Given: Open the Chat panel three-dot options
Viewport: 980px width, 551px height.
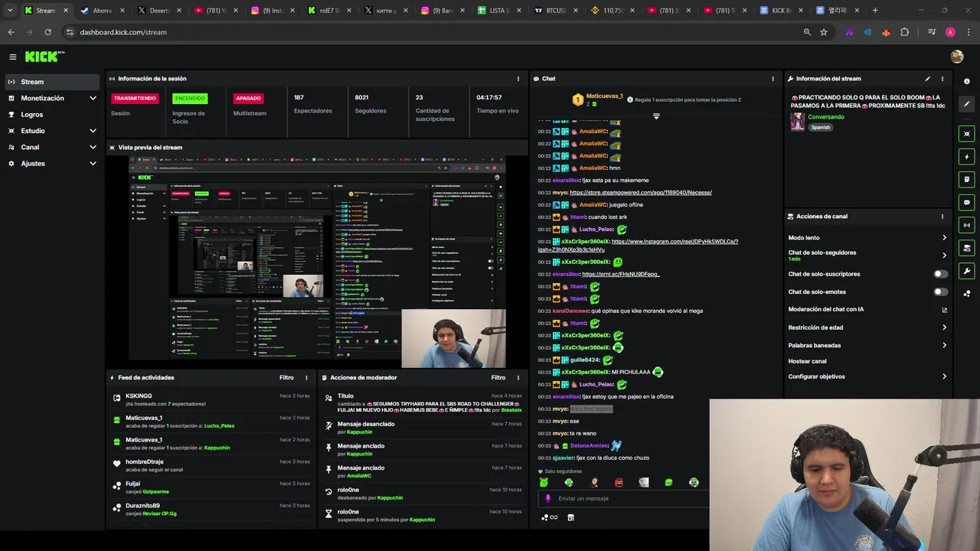Looking at the screenshot, I should pyautogui.click(x=773, y=79).
